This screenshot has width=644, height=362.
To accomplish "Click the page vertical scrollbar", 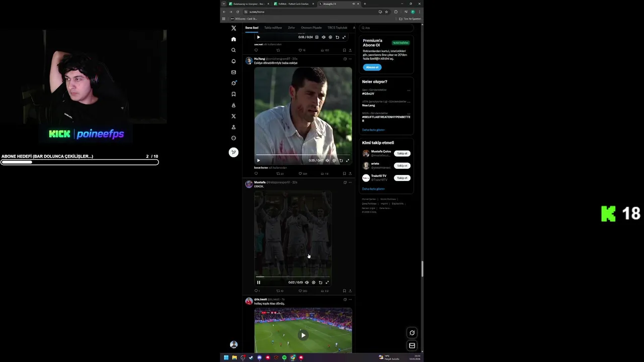I will pos(422,269).
